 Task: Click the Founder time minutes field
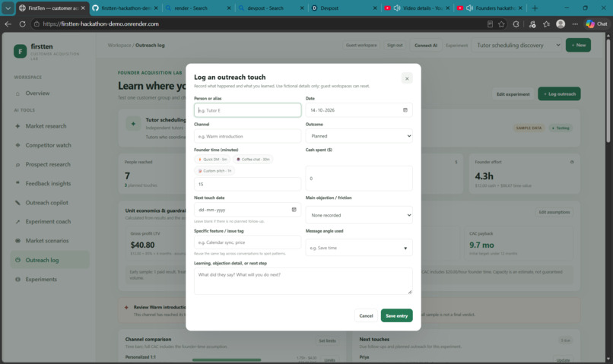point(247,184)
